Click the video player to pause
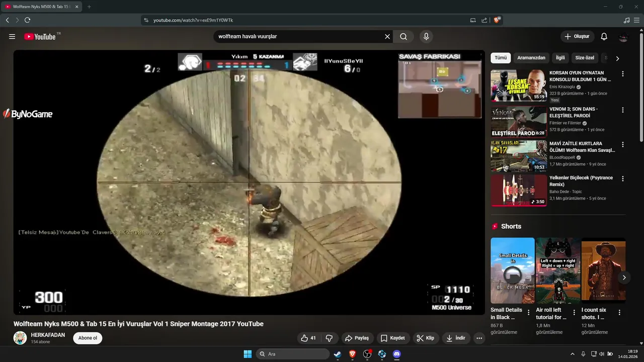Screen dimensions: 644x362 pos(249,182)
